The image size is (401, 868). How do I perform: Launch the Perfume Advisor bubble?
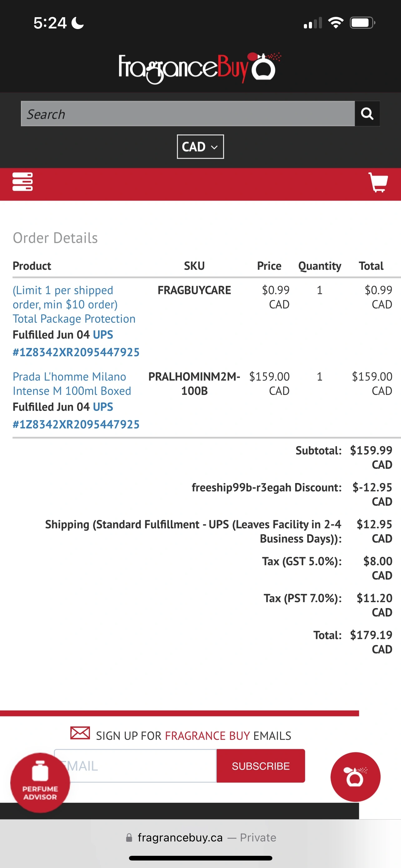coord(40,783)
